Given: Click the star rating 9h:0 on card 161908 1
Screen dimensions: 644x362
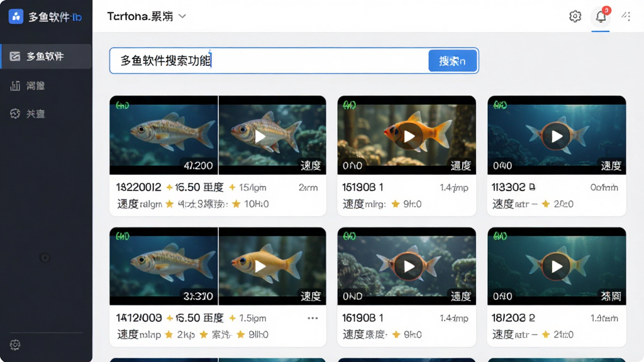Looking at the screenshot, I should [x=407, y=334].
